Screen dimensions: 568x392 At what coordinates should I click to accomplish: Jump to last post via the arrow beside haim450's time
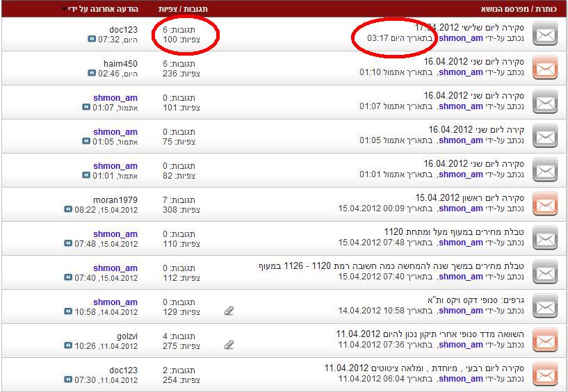pyautogui.click(x=92, y=73)
